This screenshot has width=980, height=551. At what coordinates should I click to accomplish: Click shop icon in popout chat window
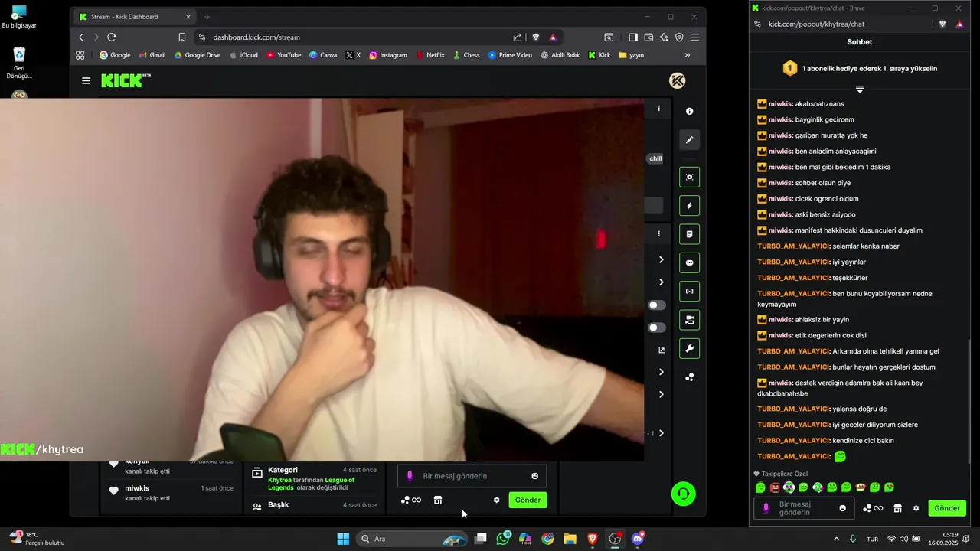tap(897, 508)
